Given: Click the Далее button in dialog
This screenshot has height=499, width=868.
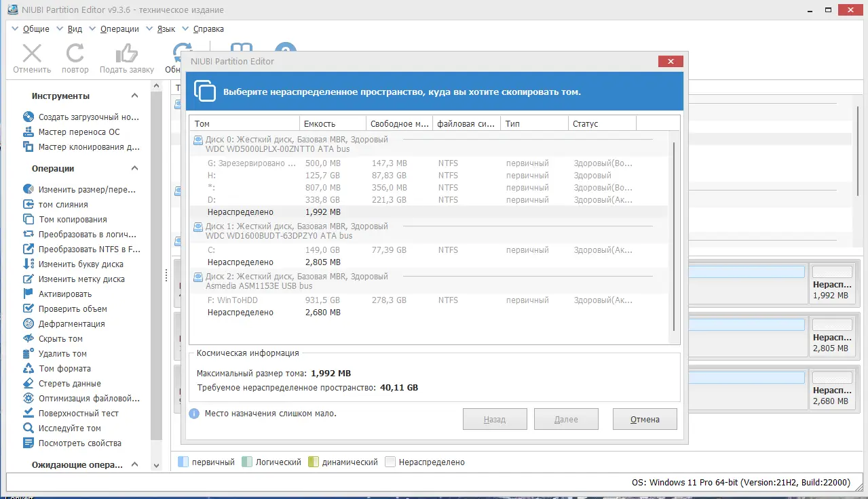Looking at the screenshot, I should tap(566, 419).
